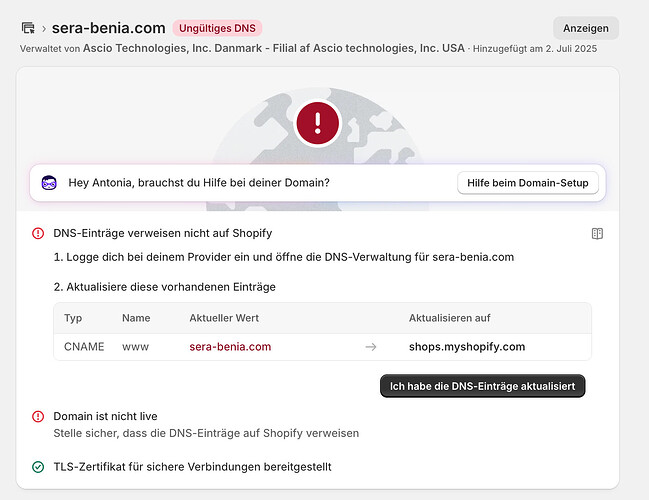649x500 pixels.
Task: Open Hilfe beim Domain-Setup
Action: point(527,183)
